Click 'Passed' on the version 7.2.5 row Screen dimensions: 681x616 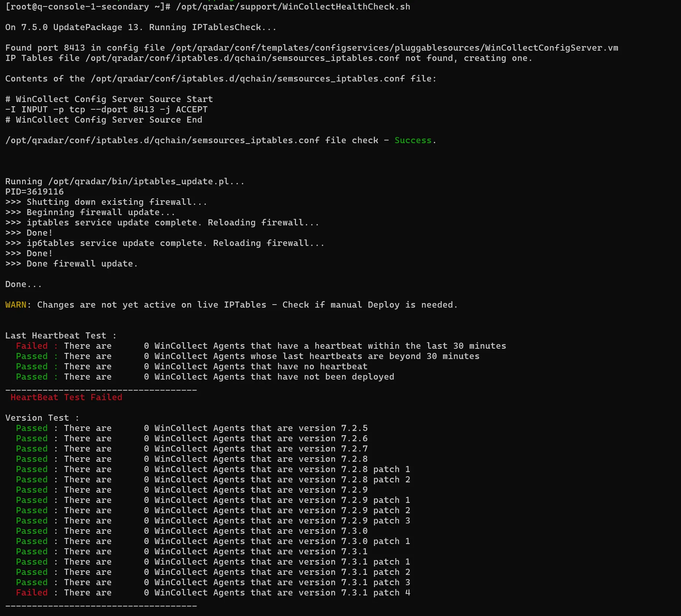(32, 428)
